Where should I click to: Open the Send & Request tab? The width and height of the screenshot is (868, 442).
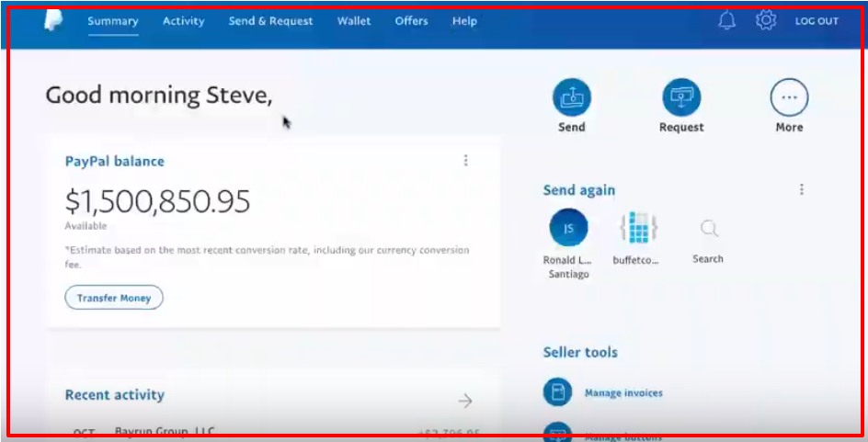[270, 21]
